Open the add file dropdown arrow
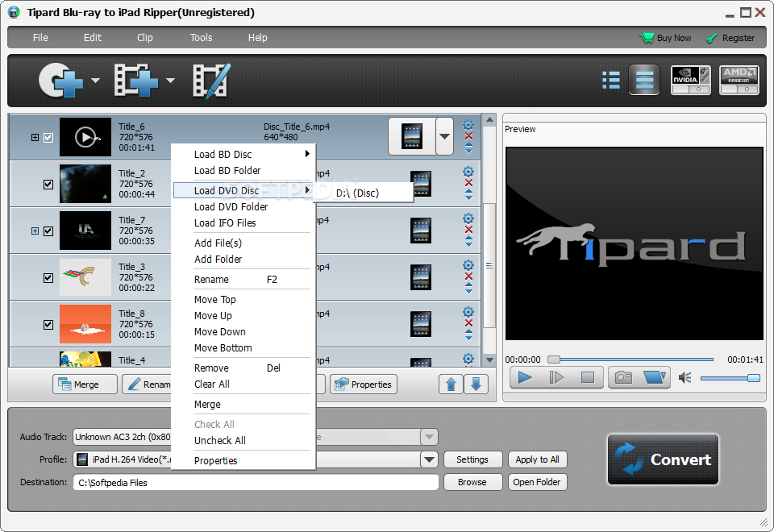The width and height of the screenshot is (774, 532). (170, 80)
